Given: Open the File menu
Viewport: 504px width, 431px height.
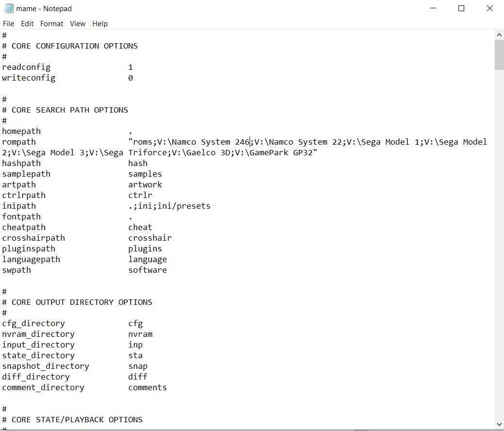Looking at the screenshot, I should tap(9, 23).
